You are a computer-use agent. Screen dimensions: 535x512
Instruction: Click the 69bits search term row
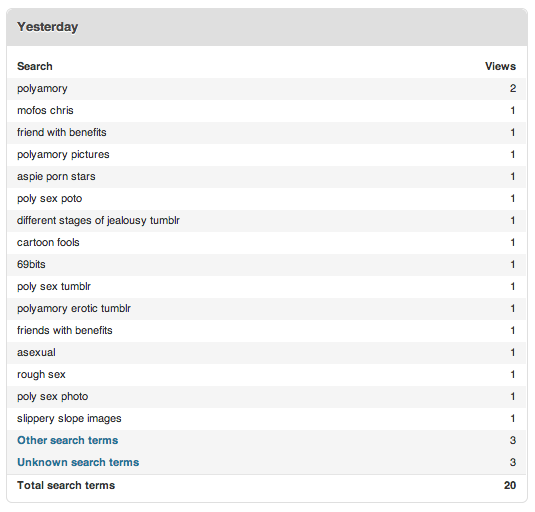click(x=266, y=265)
